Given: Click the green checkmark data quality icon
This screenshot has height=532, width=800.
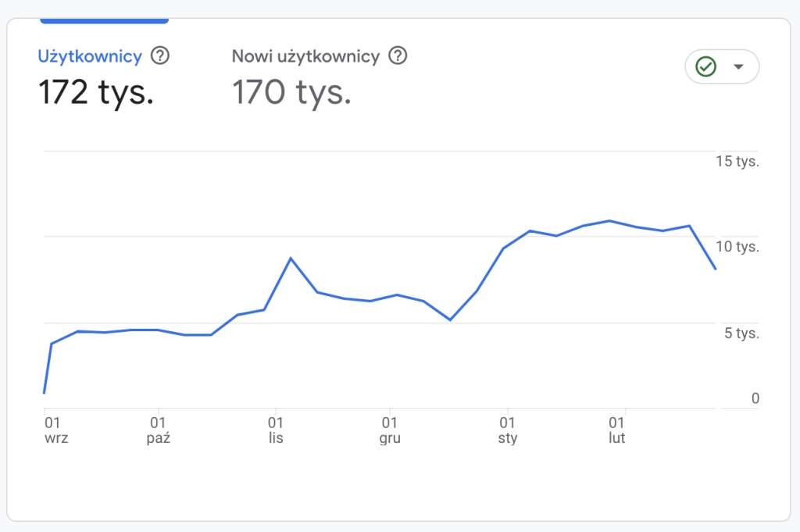Looking at the screenshot, I should 706,67.
